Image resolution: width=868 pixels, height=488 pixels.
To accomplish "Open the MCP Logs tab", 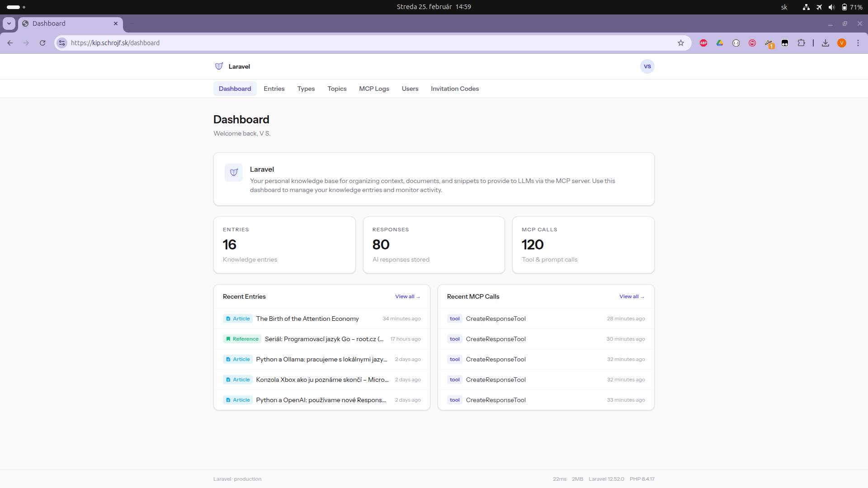I will pos(374,89).
